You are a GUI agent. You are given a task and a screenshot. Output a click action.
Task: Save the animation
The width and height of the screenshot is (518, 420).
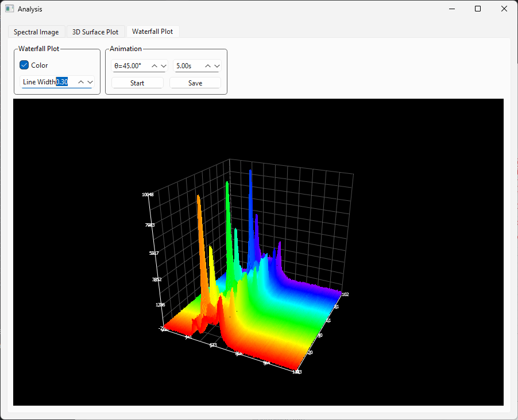(x=195, y=83)
